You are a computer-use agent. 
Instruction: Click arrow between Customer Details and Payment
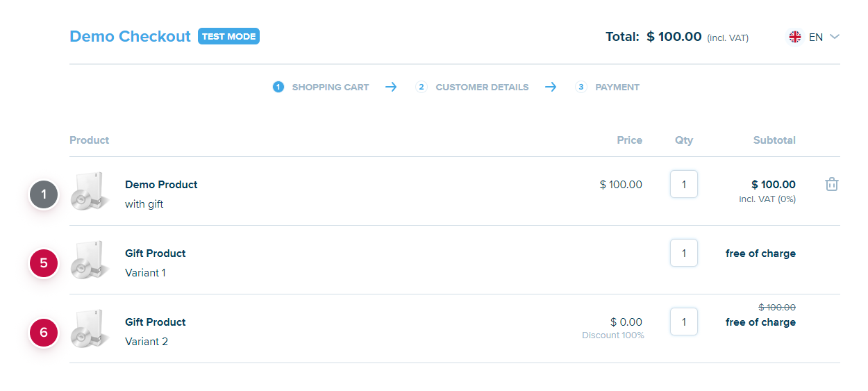click(x=551, y=88)
